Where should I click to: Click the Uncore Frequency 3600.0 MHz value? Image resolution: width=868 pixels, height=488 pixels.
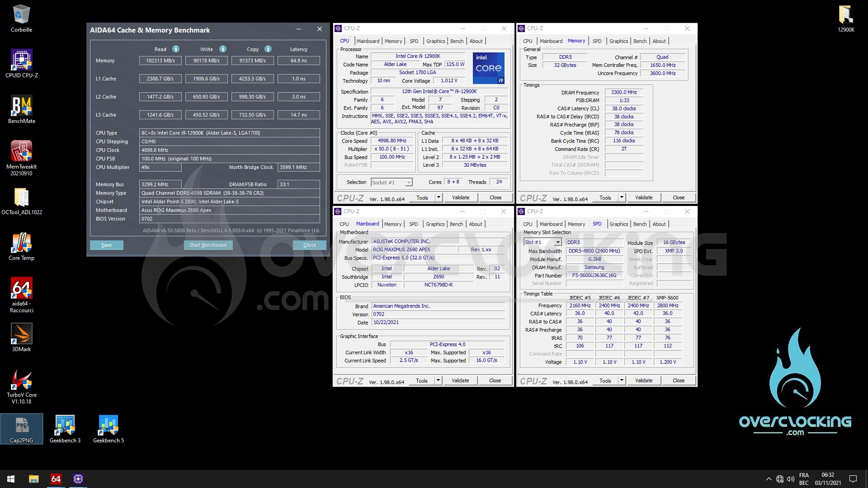tap(663, 73)
